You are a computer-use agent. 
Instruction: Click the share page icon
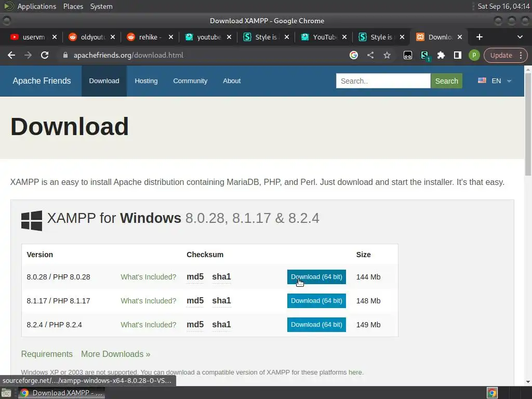point(370,55)
